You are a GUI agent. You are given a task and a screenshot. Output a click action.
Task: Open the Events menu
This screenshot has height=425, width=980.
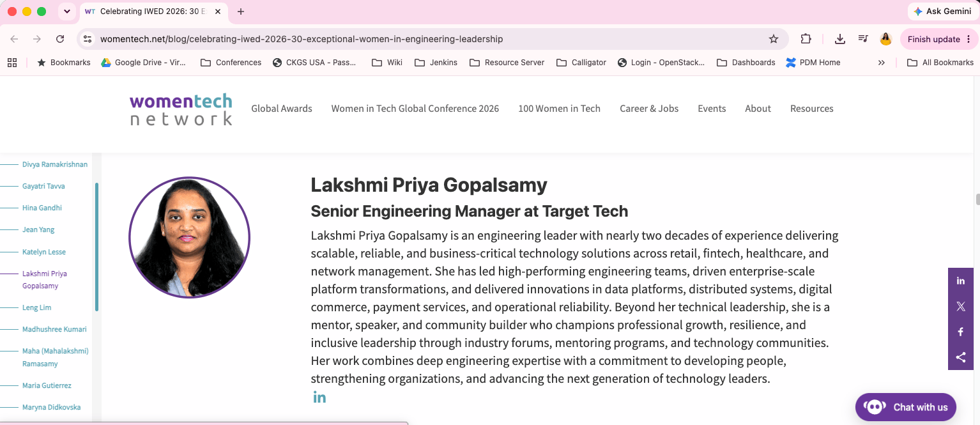(x=712, y=109)
